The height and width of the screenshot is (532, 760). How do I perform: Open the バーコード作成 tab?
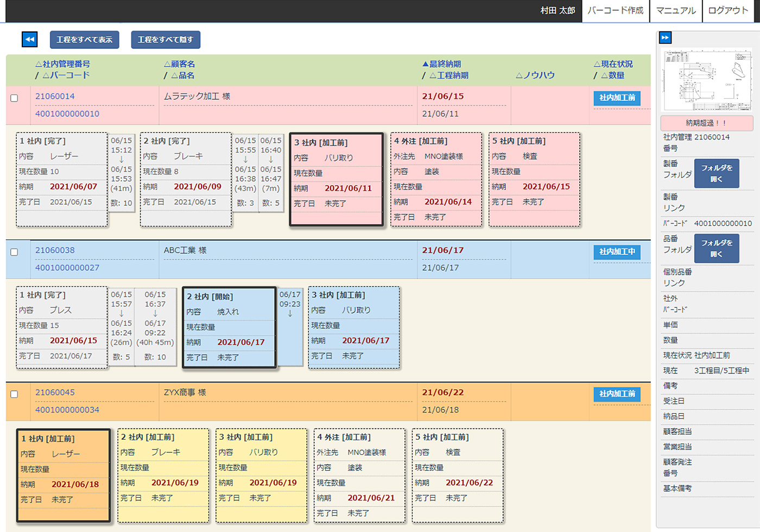pos(615,11)
